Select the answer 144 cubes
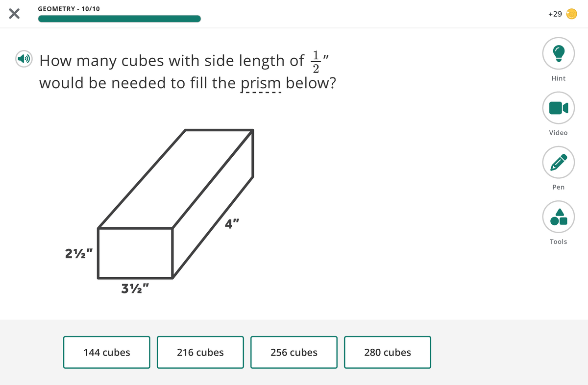The width and height of the screenshot is (588, 385). point(106,352)
